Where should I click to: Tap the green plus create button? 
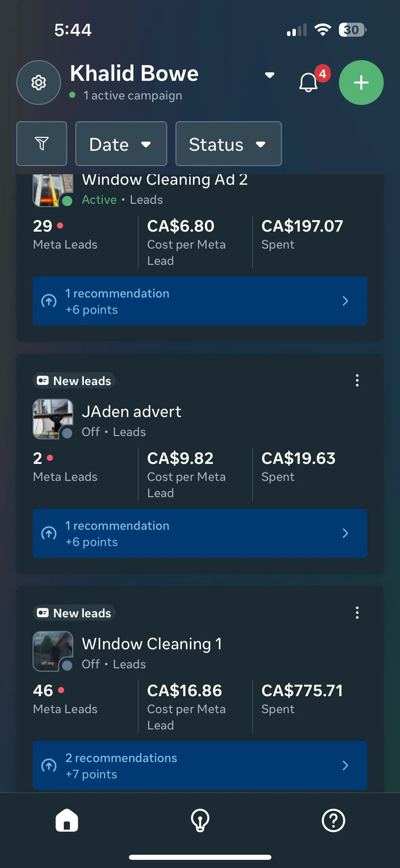(361, 83)
